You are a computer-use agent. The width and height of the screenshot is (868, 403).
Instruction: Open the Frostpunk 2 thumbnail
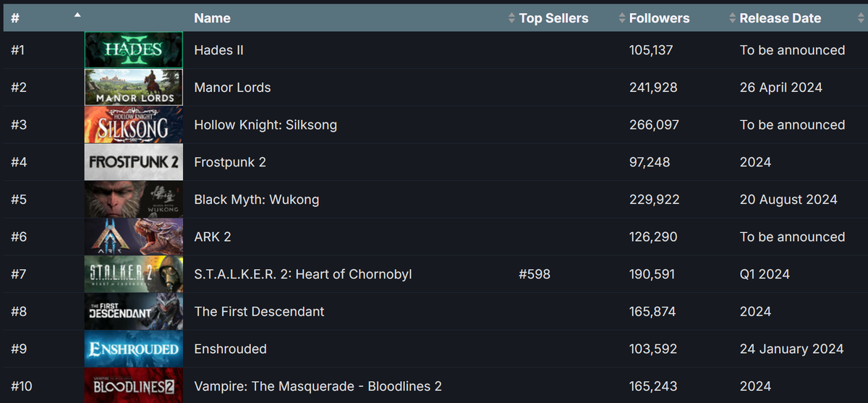(x=134, y=162)
